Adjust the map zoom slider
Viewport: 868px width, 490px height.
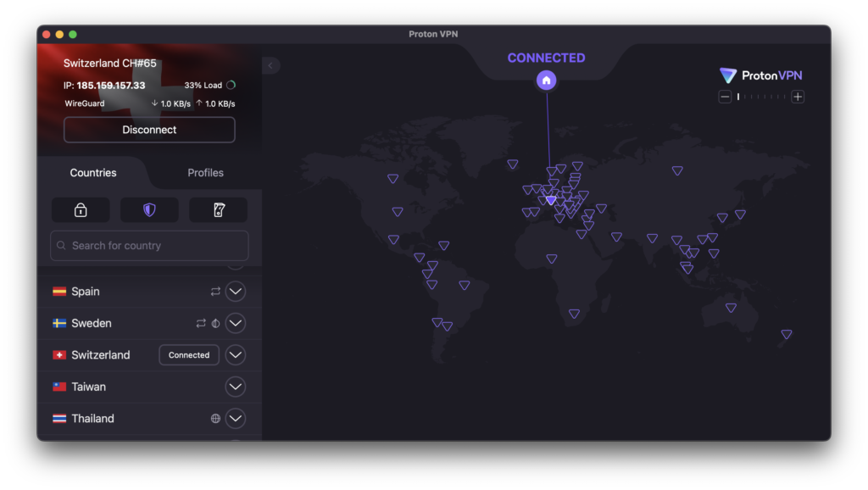tap(761, 97)
